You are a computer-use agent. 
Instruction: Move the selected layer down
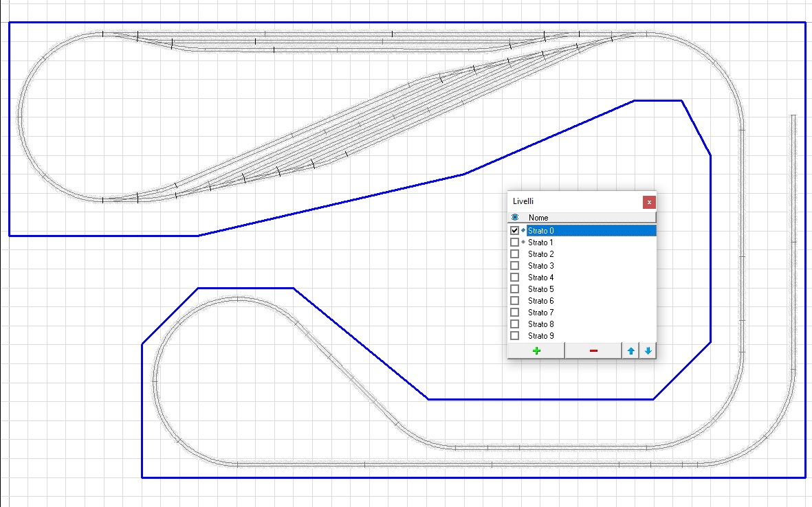point(648,351)
